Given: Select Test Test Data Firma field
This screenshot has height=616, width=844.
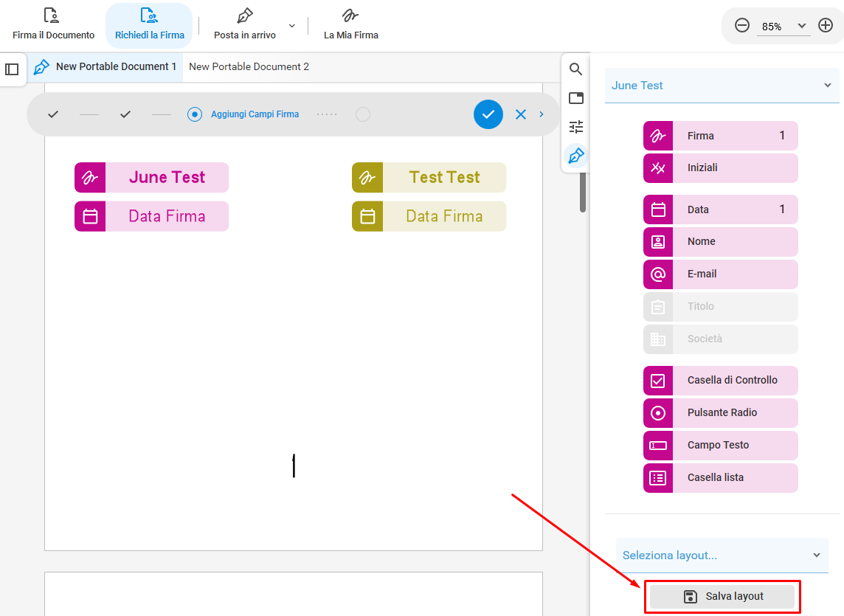Looking at the screenshot, I should click(x=429, y=216).
